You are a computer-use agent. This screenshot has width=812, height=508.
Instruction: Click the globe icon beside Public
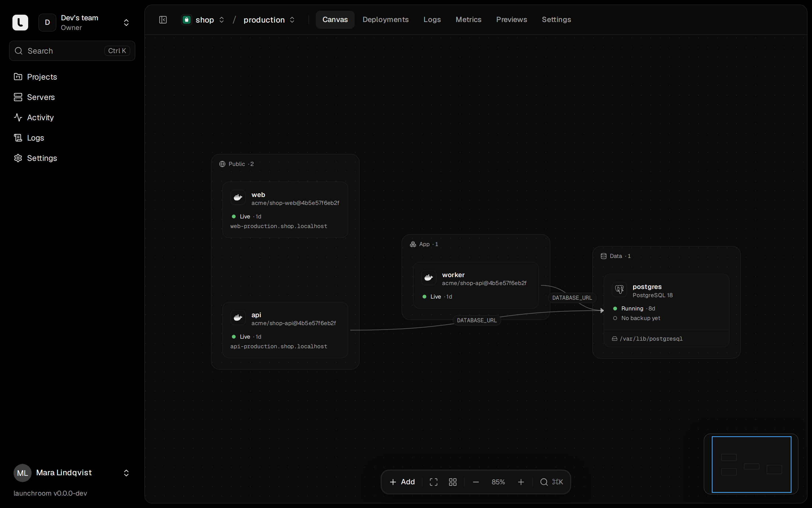pos(222,164)
